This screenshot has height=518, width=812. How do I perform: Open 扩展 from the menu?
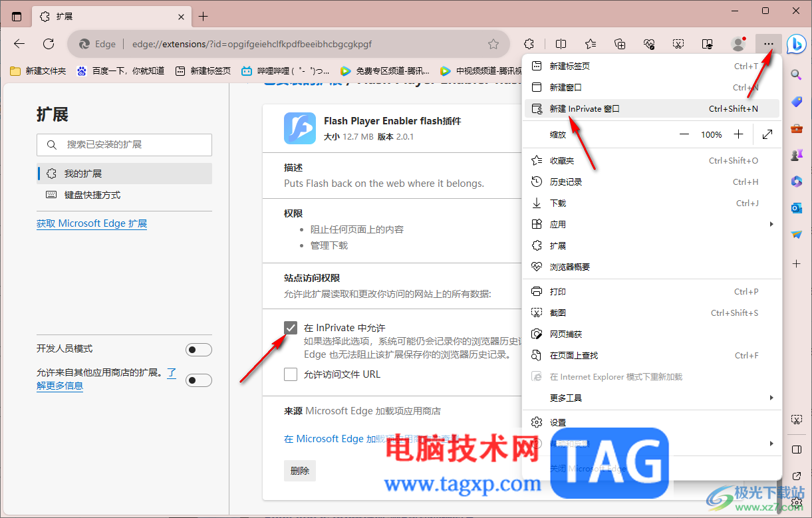pyautogui.click(x=652, y=245)
